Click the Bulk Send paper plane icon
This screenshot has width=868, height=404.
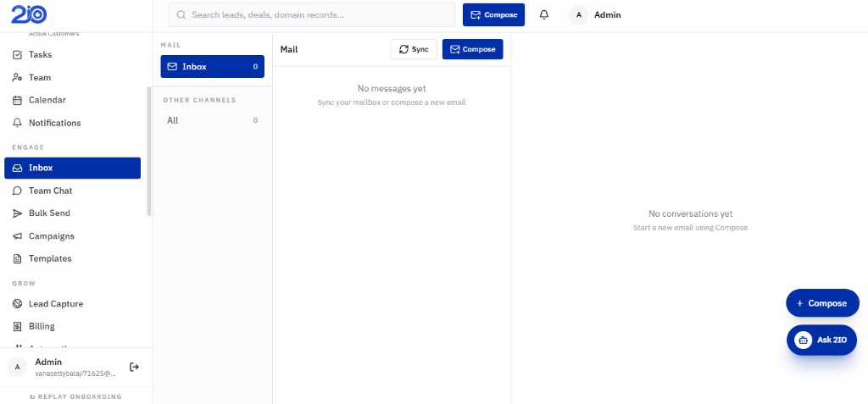(x=17, y=213)
